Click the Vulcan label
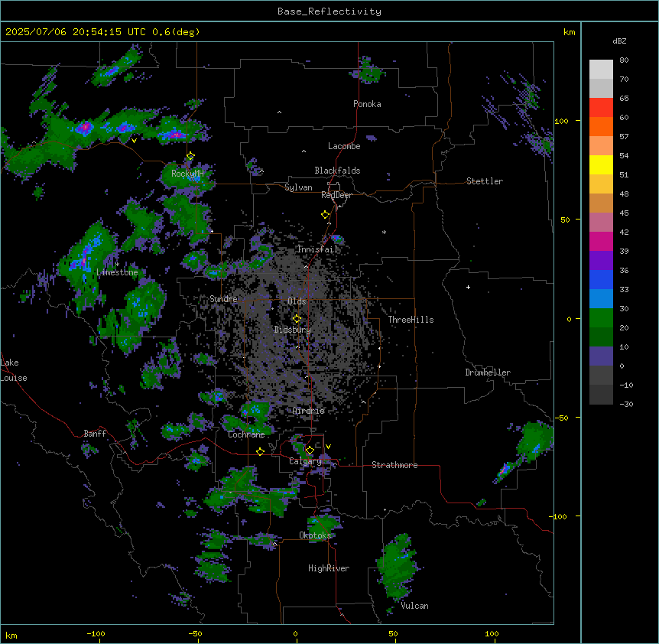This screenshot has height=644, width=659. (415, 606)
